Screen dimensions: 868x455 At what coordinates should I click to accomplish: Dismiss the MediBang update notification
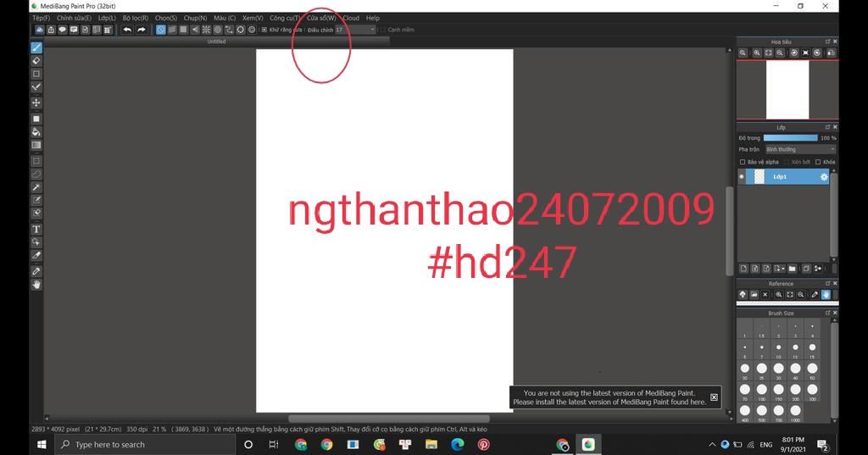point(714,397)
